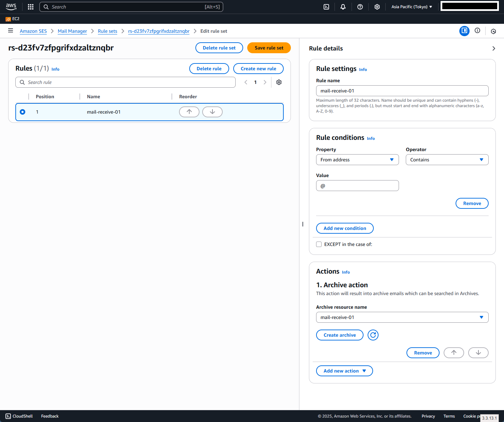The height and width of the screenshot is (422, 504).
Task: Open the side navigation hamburger menu
Action: (x=11, y=31)
